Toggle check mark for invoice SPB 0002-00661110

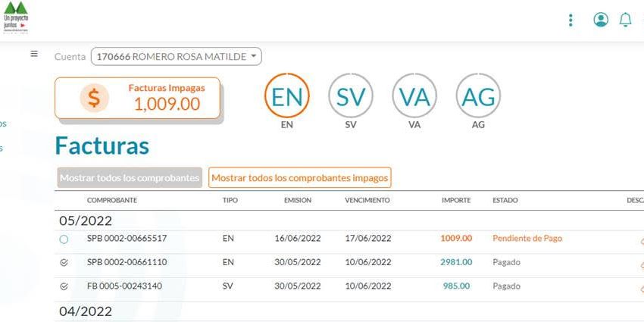point(64,263)
